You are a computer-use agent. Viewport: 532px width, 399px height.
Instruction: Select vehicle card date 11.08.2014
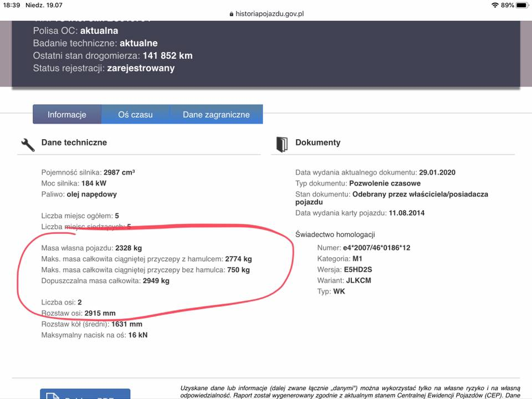406,213
